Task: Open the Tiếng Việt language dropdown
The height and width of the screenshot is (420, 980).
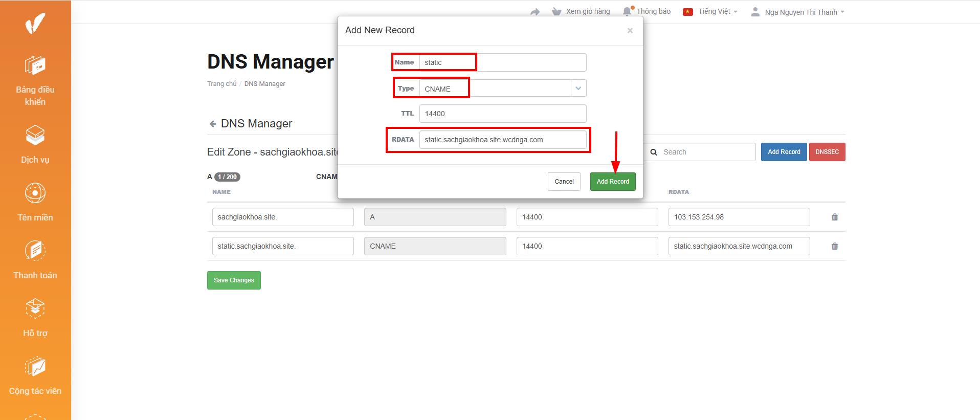Action: tap(711, 12)
